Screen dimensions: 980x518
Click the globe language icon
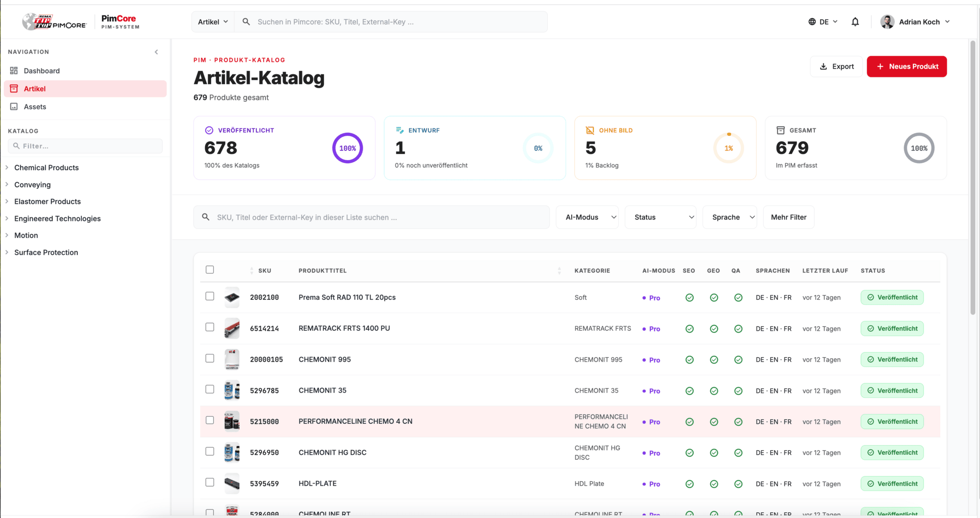[812, 22]
